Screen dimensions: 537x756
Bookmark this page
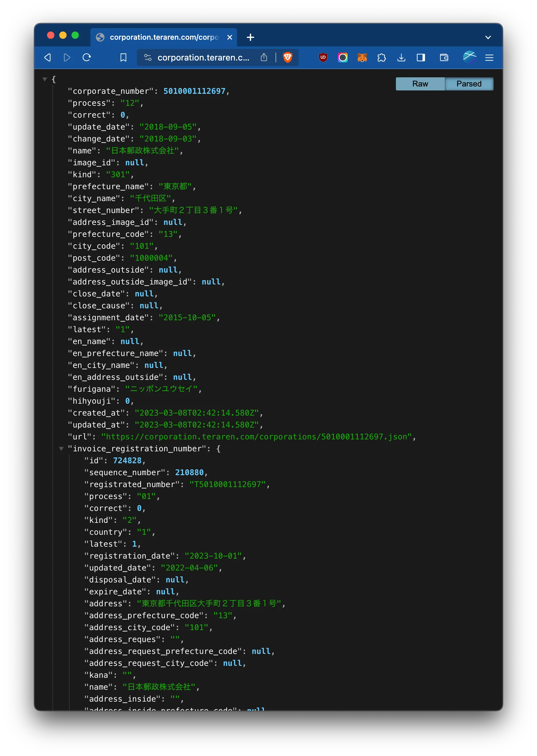pos(123,57)
